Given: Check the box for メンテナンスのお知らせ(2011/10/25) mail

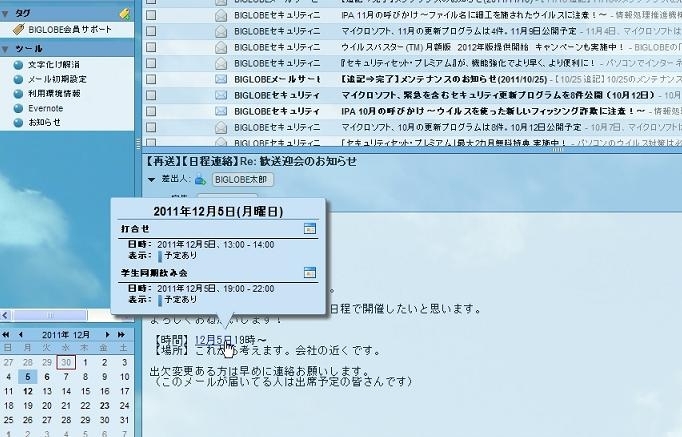Looking at the screenshot, I should pyautogui.click(x=151, y=79).
